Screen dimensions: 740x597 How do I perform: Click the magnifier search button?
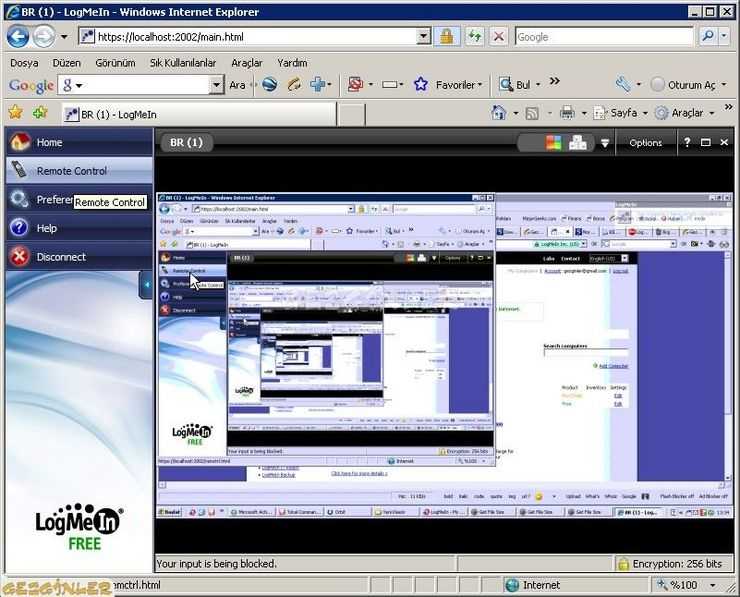tap(707, 36)
